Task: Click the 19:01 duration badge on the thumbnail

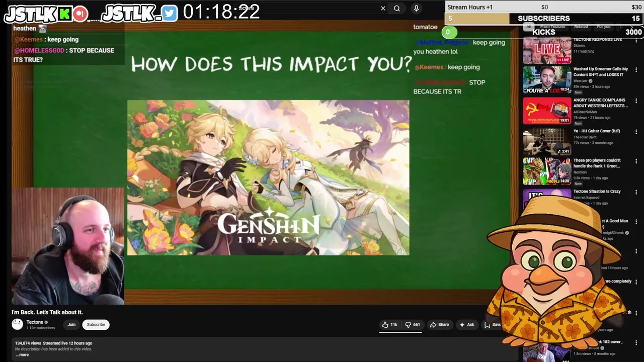Action: pyautogui.click(x=565, y=121)
